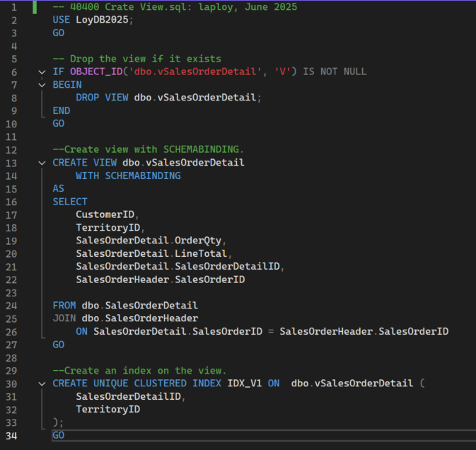Click the SELECT keyword
The height and width of the screenshot is (450, 476).
(70, 202)
